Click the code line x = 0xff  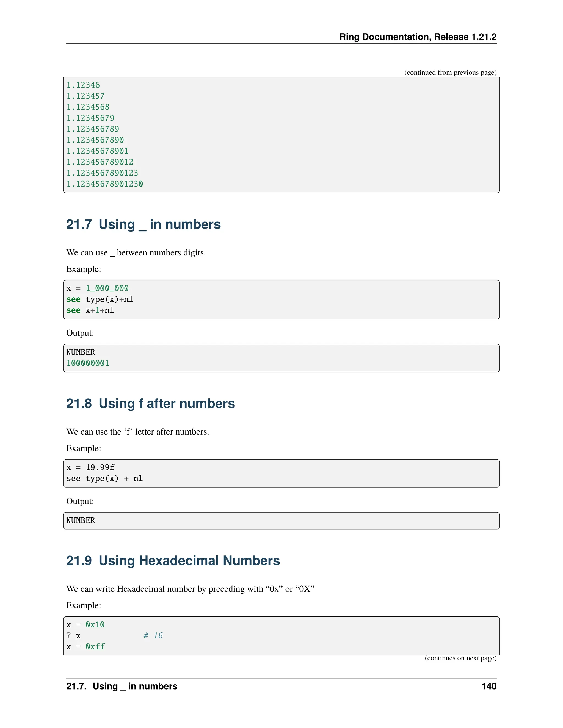pos(85,647)
